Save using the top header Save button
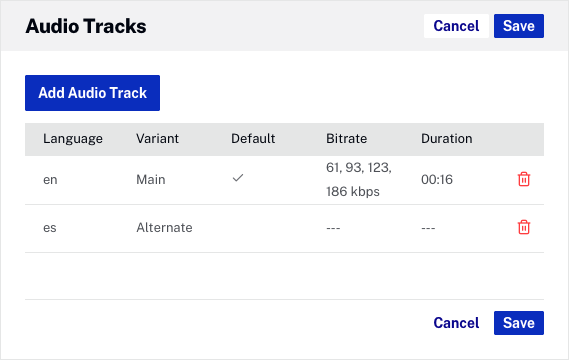This screenshot has width=569, height=360. point(519,26)
